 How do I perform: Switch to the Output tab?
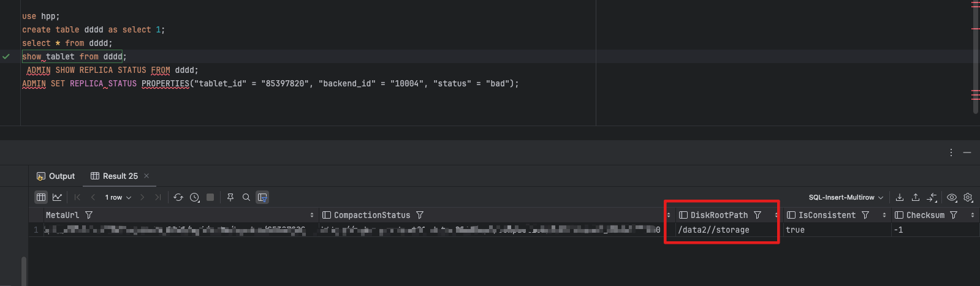56,176
